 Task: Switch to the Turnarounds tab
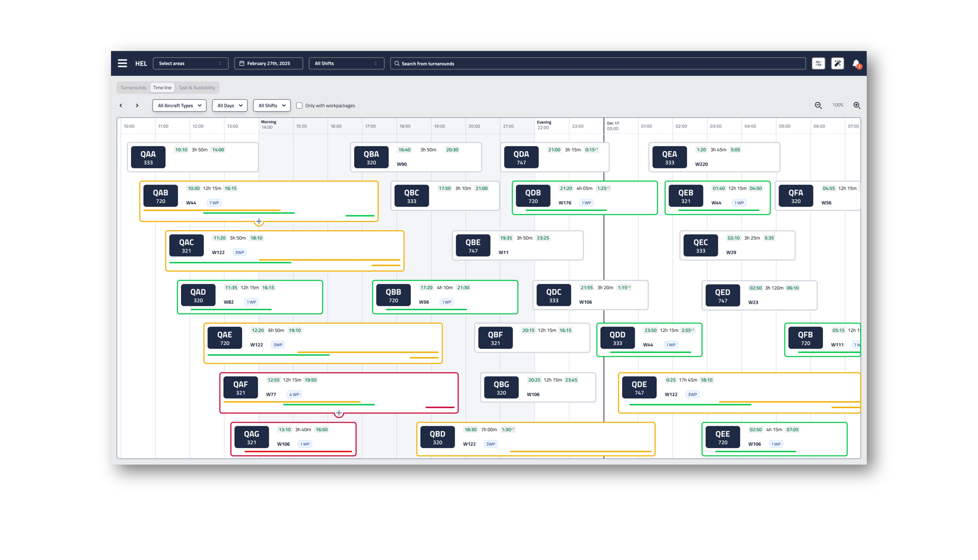[133, 88]
